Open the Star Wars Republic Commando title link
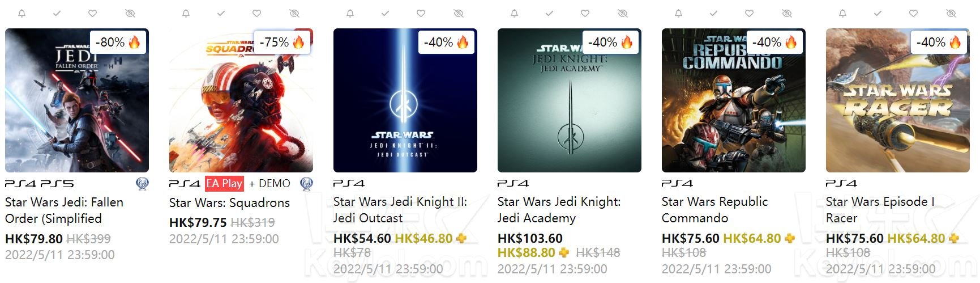 [x=714, y=209]
